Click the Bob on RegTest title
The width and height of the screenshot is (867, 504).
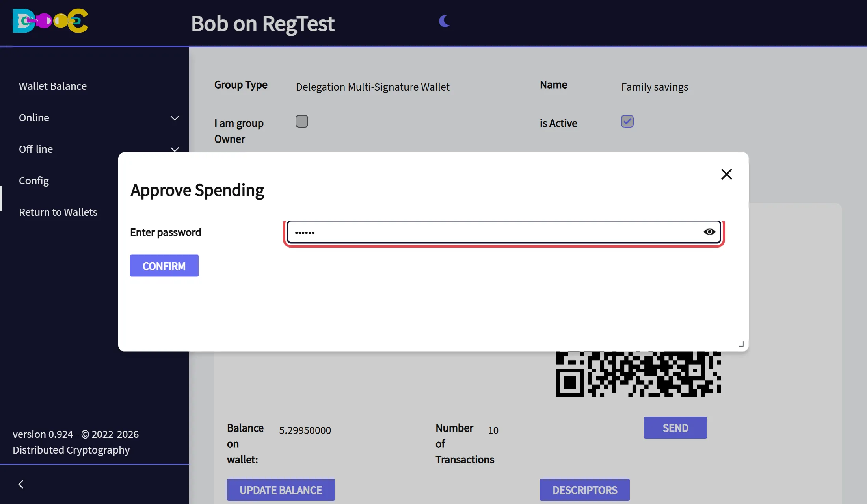(x=263, y=24)
